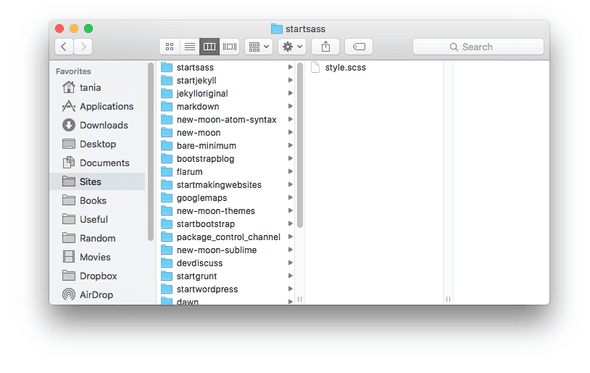The width and height of the screenshot is (590, 373).
Task: Open Downloads in the sidebar
Action: [x=97, y=125]
